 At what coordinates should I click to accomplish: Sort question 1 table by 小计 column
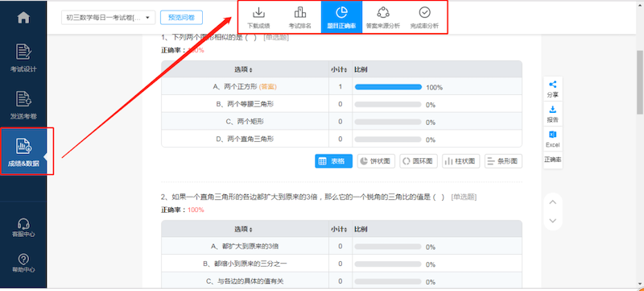(339, 69)
